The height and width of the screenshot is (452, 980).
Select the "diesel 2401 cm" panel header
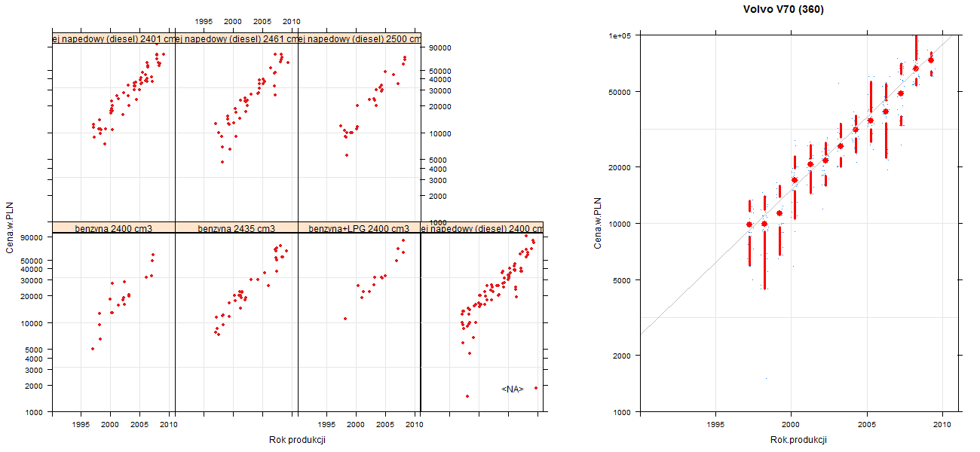coord(114,39)
